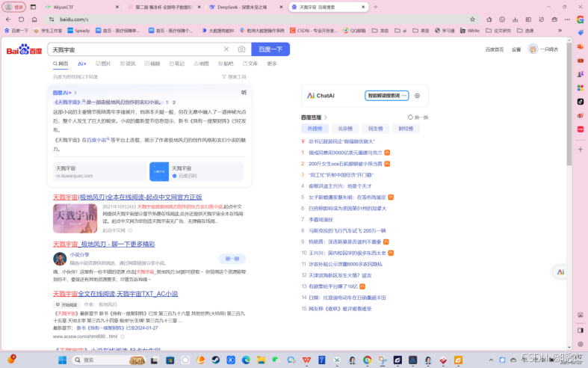Toggle the vertical tabs button

click(x=33, y=7)
